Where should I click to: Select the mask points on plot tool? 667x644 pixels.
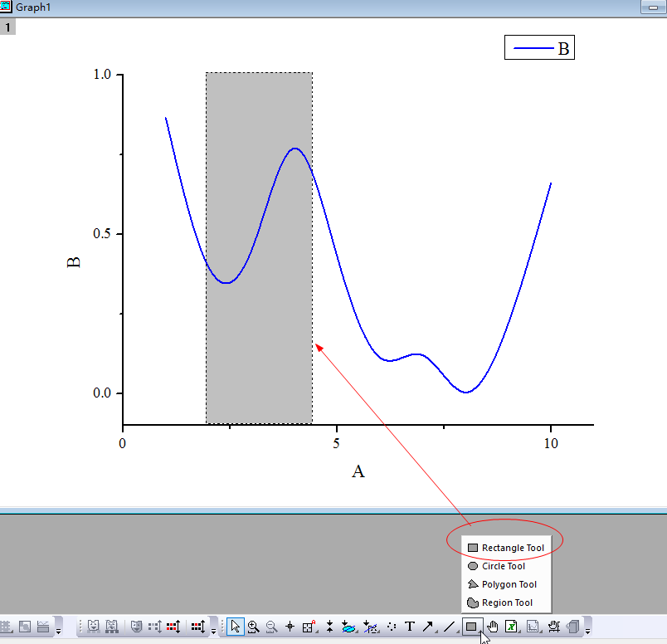coord(371,627)
